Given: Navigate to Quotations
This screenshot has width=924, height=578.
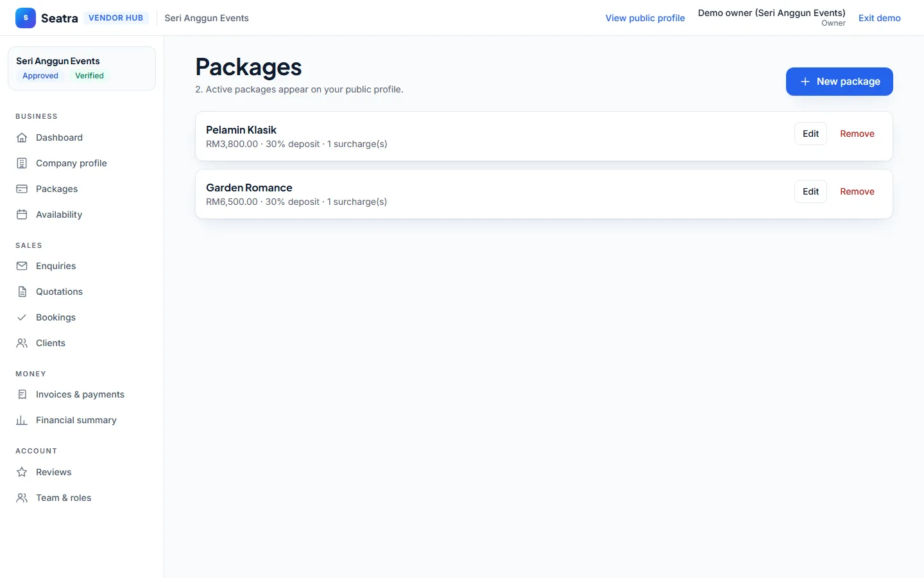Looking at the screenshot, I should [81, 292].
